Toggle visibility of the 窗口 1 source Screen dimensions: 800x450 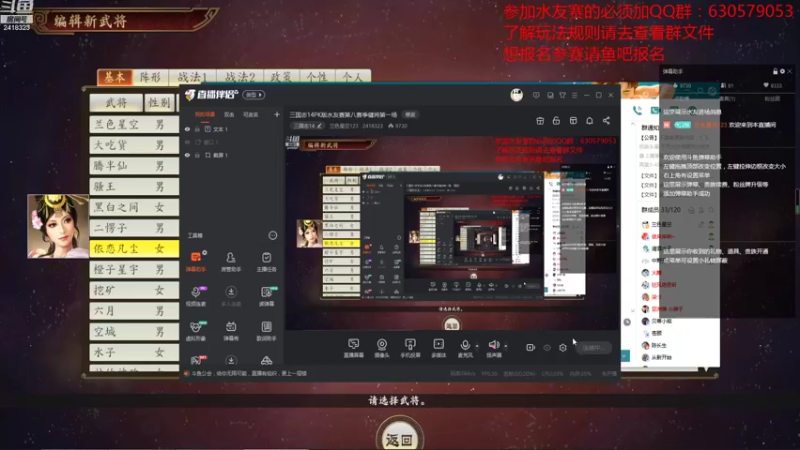pyautogui.click(x=187, y=142)
